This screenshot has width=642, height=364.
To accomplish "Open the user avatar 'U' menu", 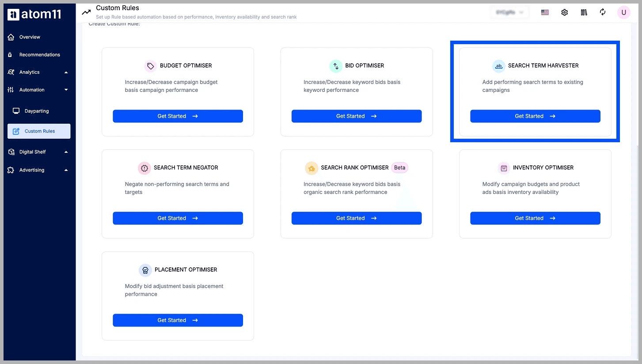I will tap(623, 12).
